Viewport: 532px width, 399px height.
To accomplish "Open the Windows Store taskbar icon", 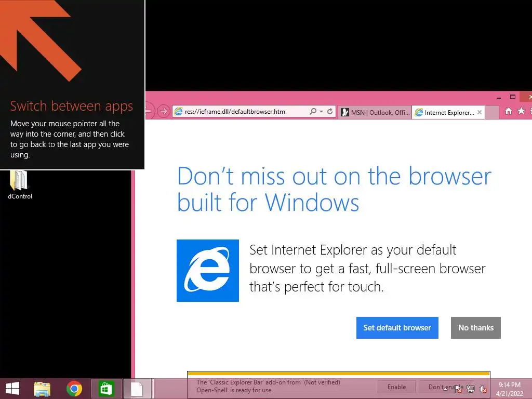I will click(x=106, y=389).
